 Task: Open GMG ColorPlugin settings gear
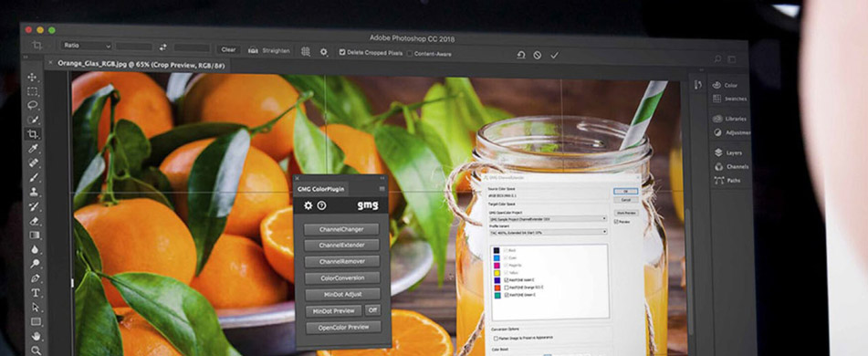[x=308, y=205]
